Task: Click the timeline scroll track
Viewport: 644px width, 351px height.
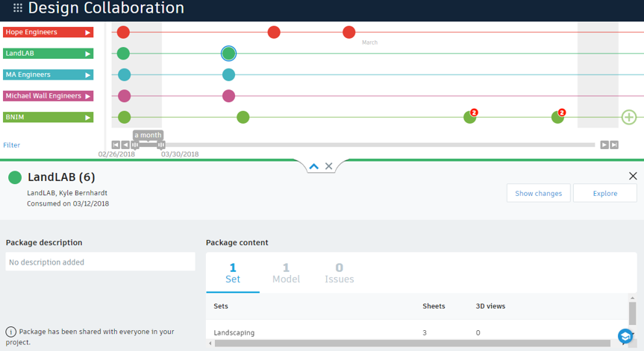Action: 380,145
